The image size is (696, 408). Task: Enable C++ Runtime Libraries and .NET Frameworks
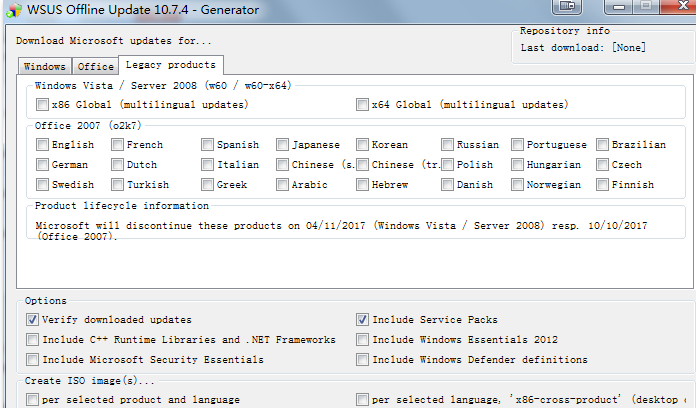(x=32, y=340)
